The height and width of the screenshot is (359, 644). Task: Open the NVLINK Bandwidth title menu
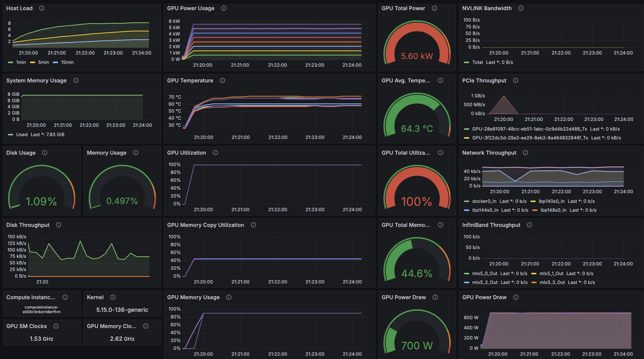(487, 8)
